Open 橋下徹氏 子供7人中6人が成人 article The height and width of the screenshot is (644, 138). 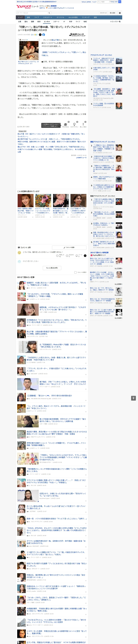[x=63, y=383]
